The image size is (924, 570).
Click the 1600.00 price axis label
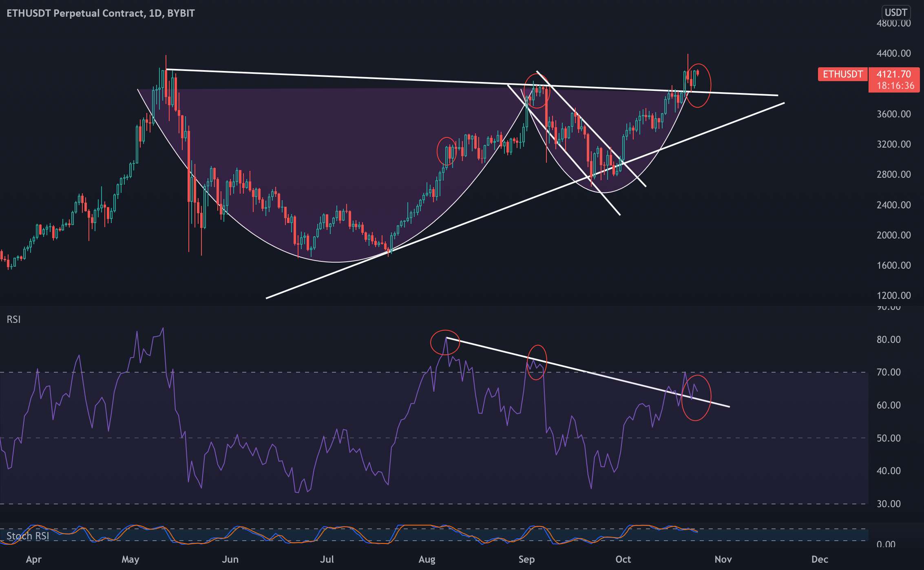pyautogui.click(x=894, y=265)
